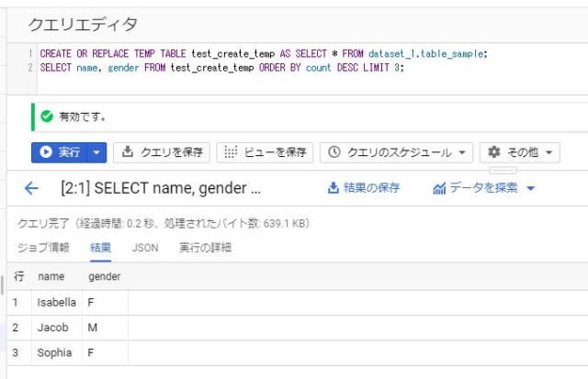
Task: Click the download icon on クエリを保存
Action: [128, 151]
